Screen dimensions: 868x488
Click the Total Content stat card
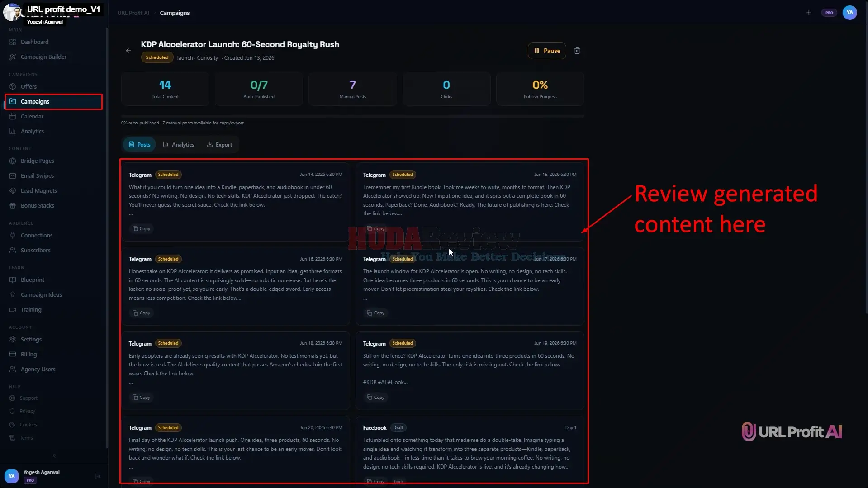coord(165,89)
